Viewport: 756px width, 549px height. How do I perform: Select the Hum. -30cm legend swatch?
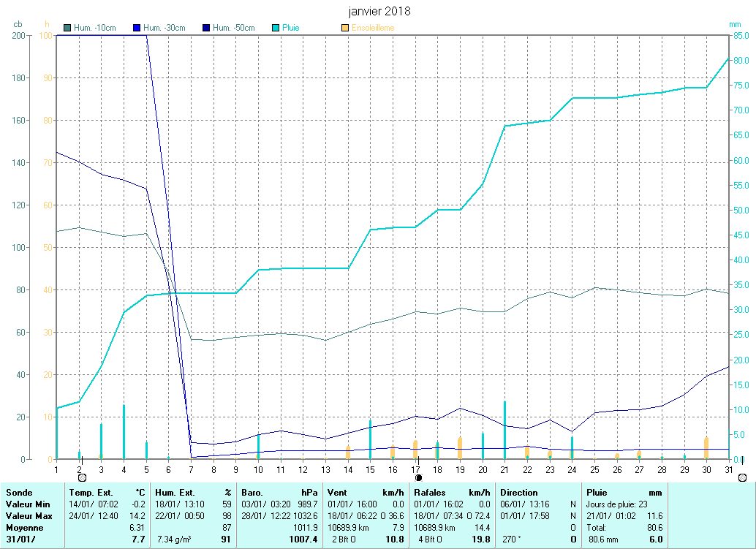tap(136, 29)
